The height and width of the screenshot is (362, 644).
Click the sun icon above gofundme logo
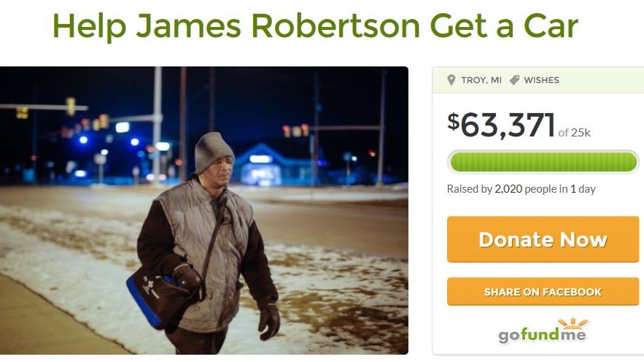point(573,323)
